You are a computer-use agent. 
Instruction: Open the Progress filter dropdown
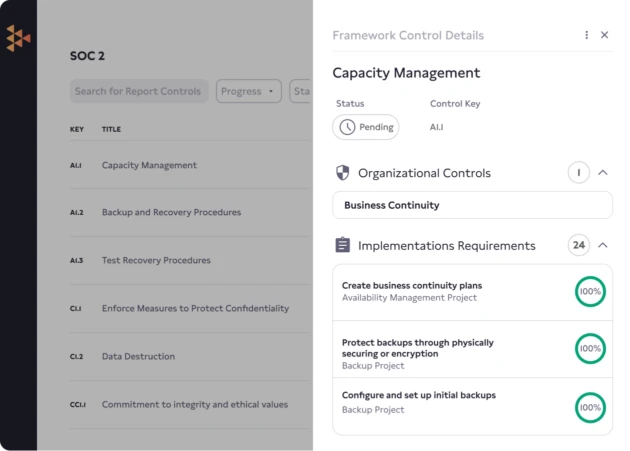(249, 92)
